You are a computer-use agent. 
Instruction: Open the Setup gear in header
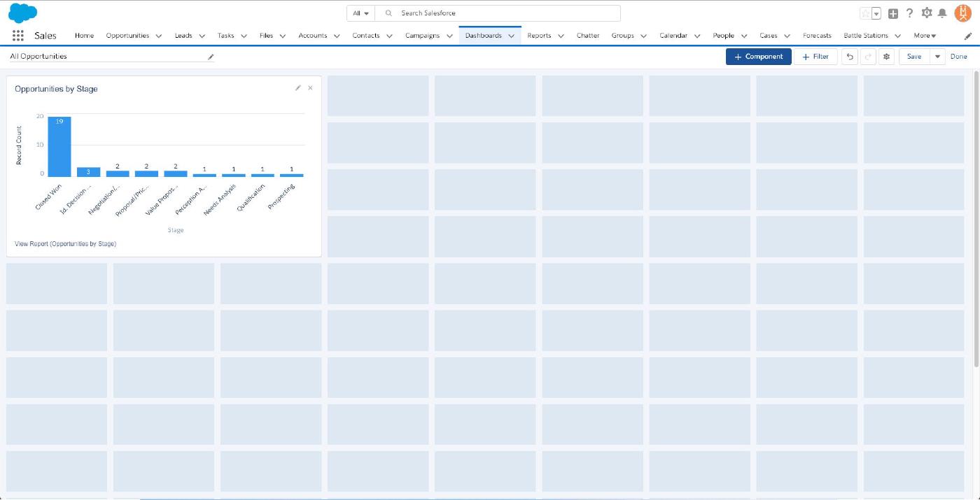tap(927, 13)
